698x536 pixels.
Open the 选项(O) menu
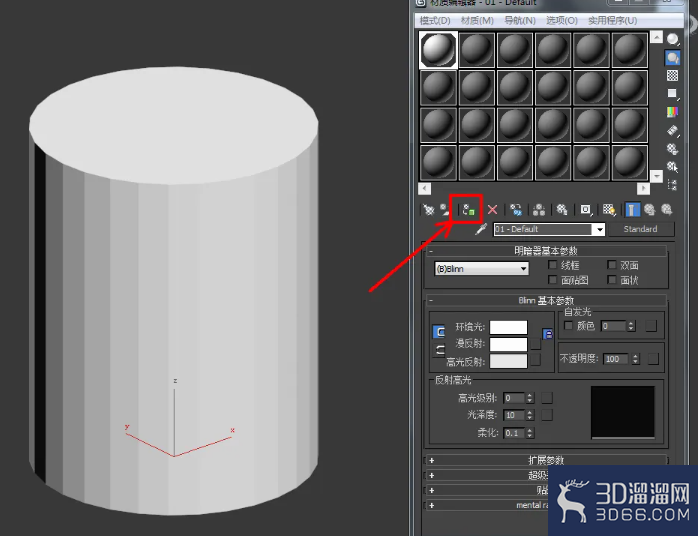[x=562, y=20]
